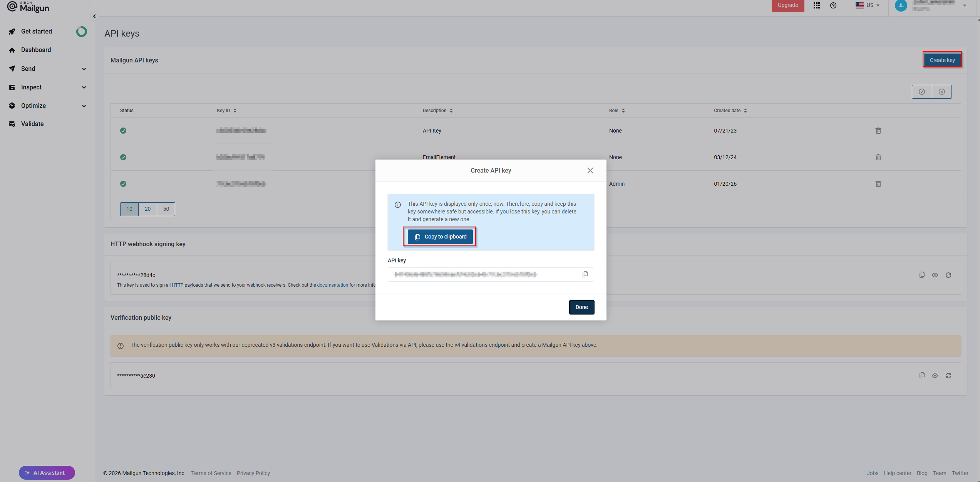The image size is (980, 482).
Task: Open the Blog footer link
Action: (x=922, y=473)
